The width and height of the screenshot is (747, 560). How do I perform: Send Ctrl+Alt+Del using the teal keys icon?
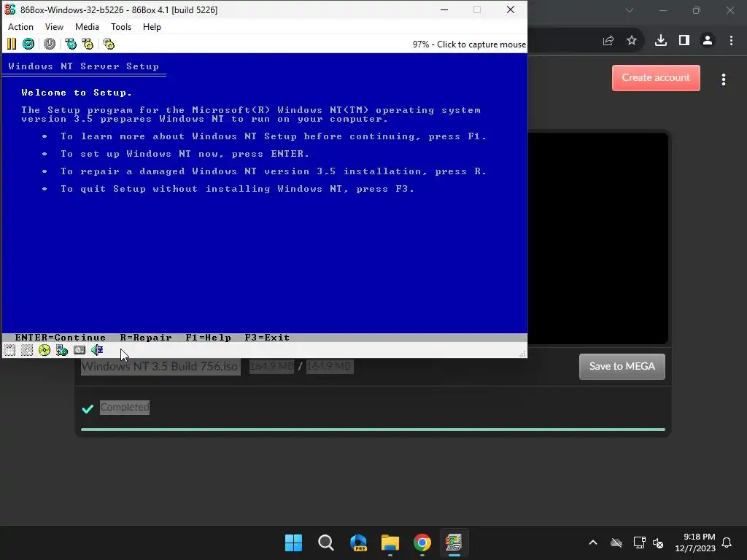coord(71,44)
